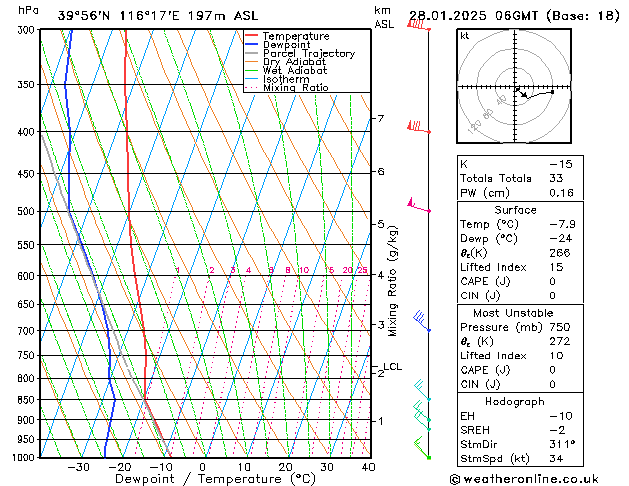Click the red wind barb at 400 hPa
Screen dimensions: 629x486
(419, 127)
